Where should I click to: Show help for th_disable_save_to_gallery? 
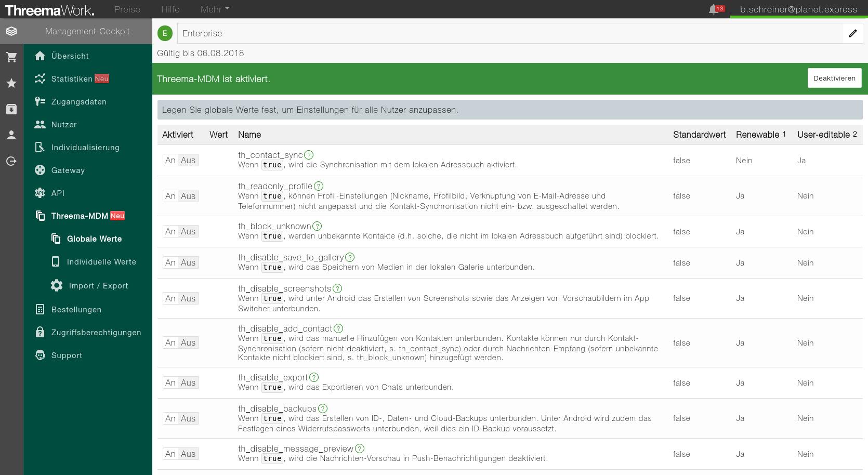click(350, 257)
